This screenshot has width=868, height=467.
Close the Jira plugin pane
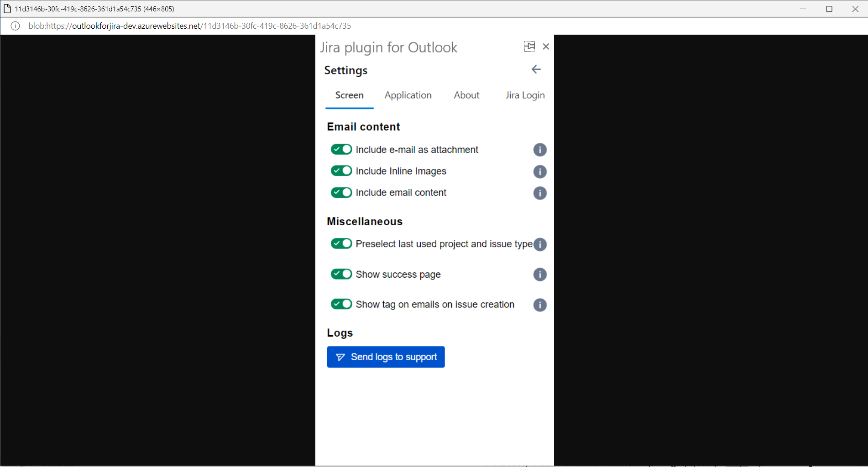pyautogui.click(x=546, y=47)
